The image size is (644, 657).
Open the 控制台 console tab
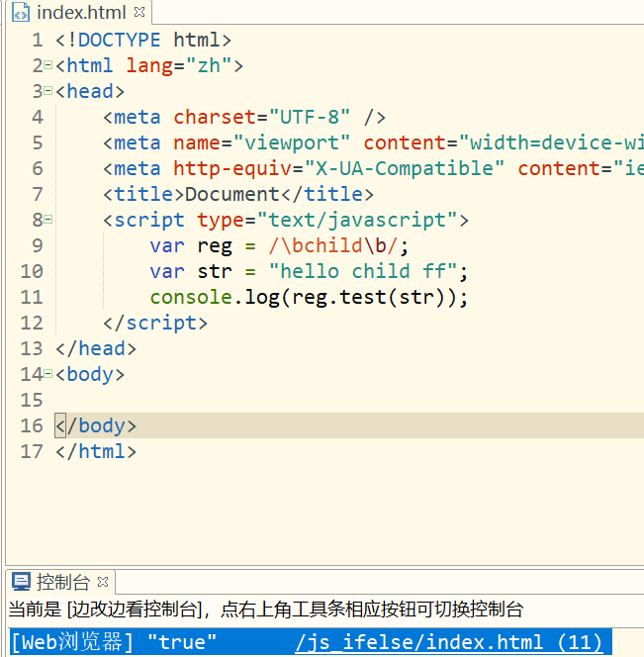[x=60, y=582]
